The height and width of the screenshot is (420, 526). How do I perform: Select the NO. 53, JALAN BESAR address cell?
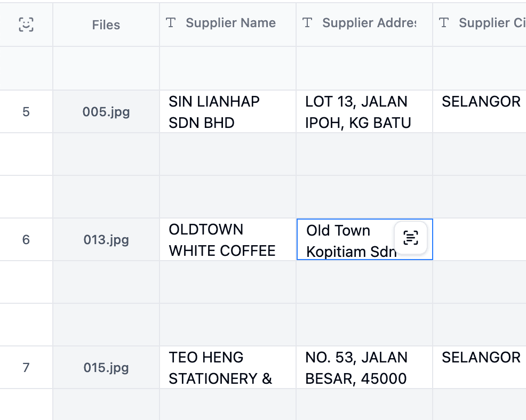click(x=364, y=367)
